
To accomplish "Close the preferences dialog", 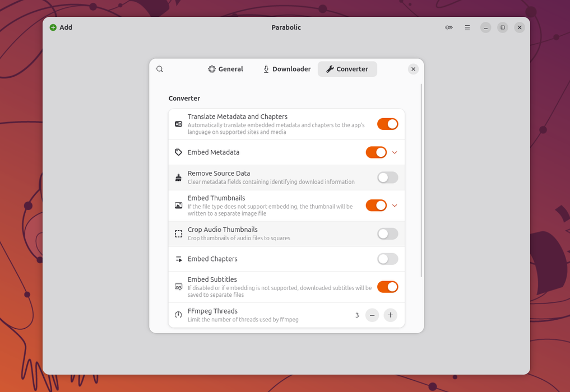I will (x=413, y=69).
